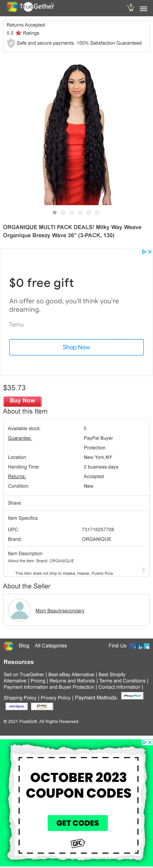
Task: Open the Blog footer link
Action: click(x=24, y=646)
